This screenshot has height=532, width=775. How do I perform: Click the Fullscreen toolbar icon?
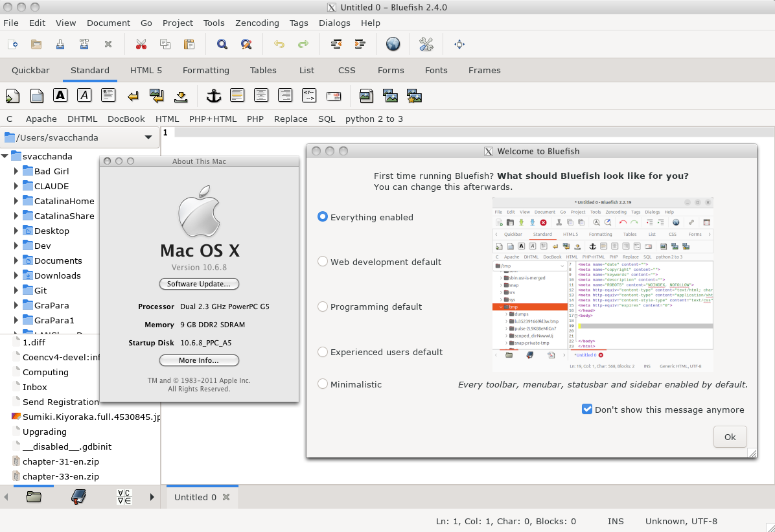pos(459,45)
